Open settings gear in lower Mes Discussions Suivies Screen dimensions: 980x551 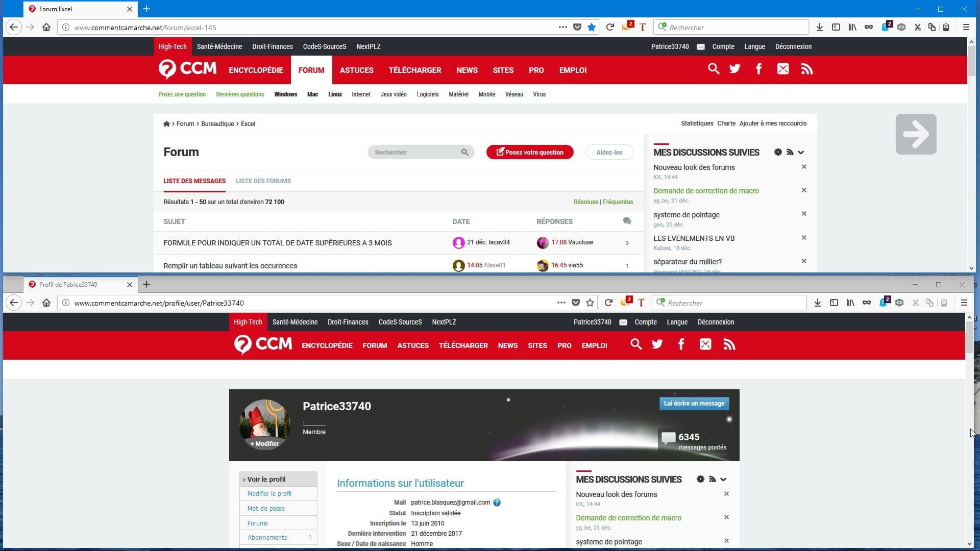click(x=700, y=479)
